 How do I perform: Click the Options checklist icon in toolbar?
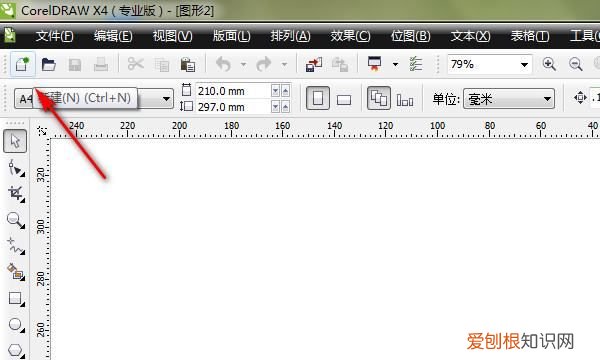pos(416,64)
